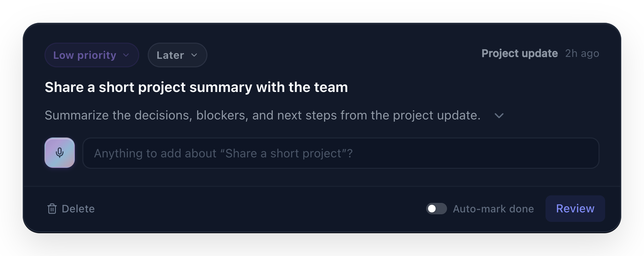This screenshot has width=644, height=256.
Task: Click the Summarize the decisions description text
Action: pos(263,115)
